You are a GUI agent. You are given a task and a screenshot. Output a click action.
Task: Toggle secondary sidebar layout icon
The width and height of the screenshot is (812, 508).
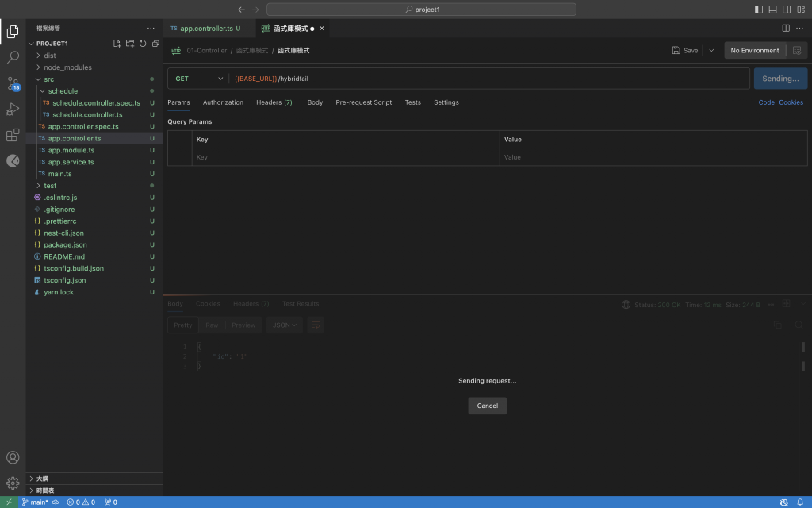pos(787,10)
